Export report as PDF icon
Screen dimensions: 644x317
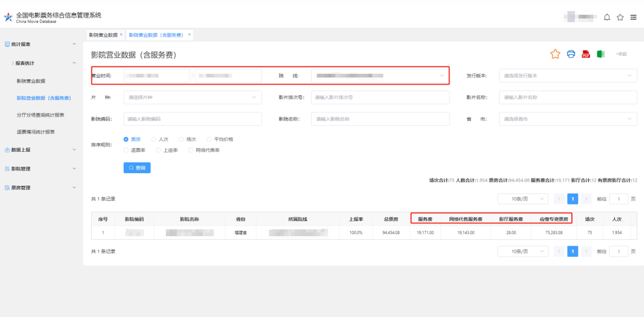tap(586, 54)
